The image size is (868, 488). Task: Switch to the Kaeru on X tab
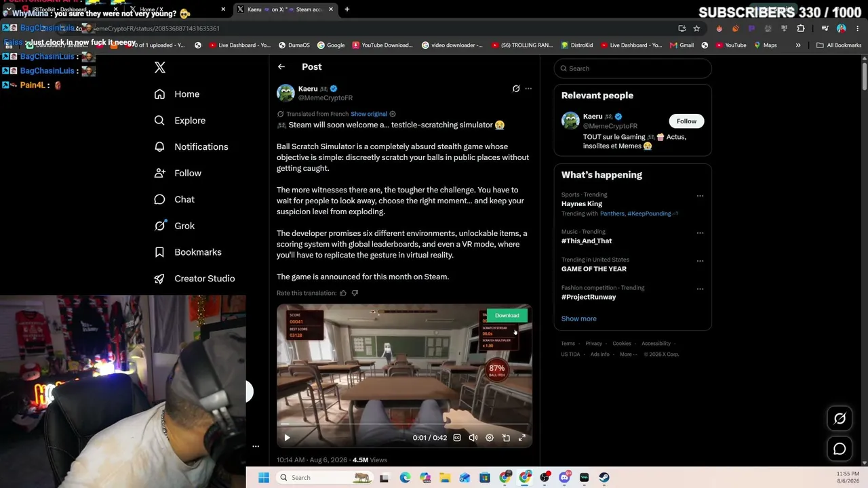[285, 9]
